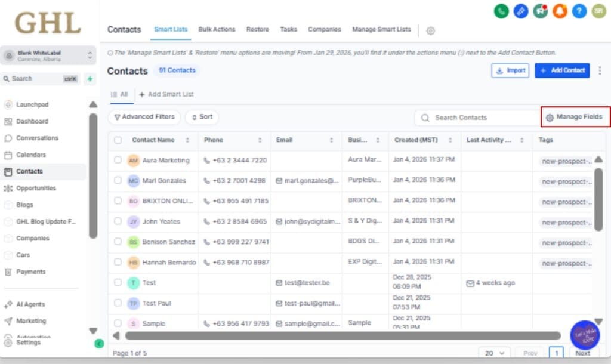The width and height of the screenshot is (611, 364).
Task: Expand the Blank WhiteLabel account switcher
Action: click(x=50, y=54)
